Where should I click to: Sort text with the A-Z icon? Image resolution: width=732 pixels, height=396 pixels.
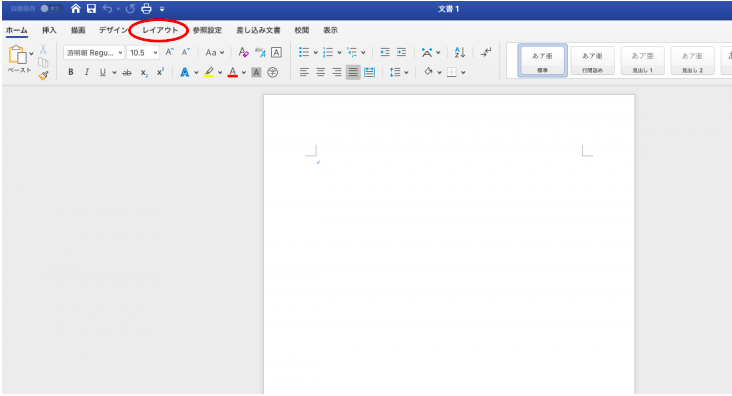[460, 52]
